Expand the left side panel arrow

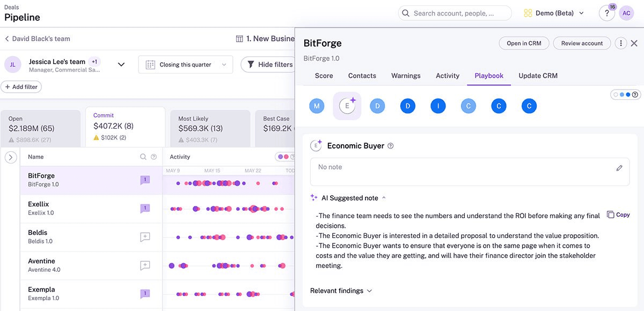click(x=11, y=157)
